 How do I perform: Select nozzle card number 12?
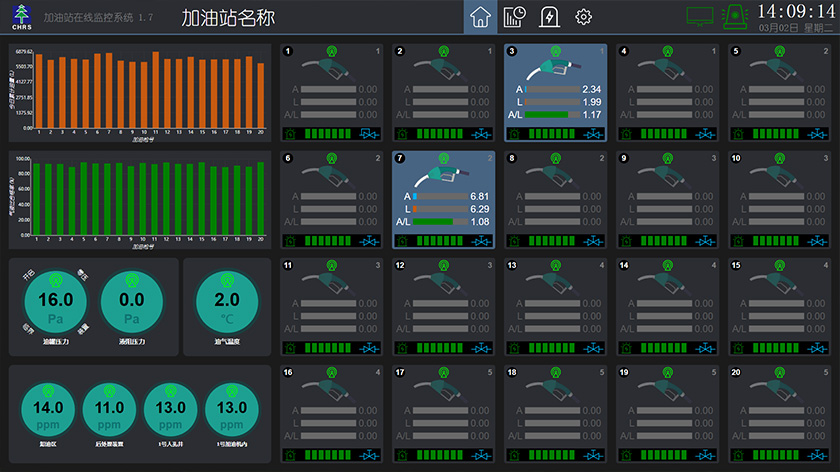click(x=443, y=307)
